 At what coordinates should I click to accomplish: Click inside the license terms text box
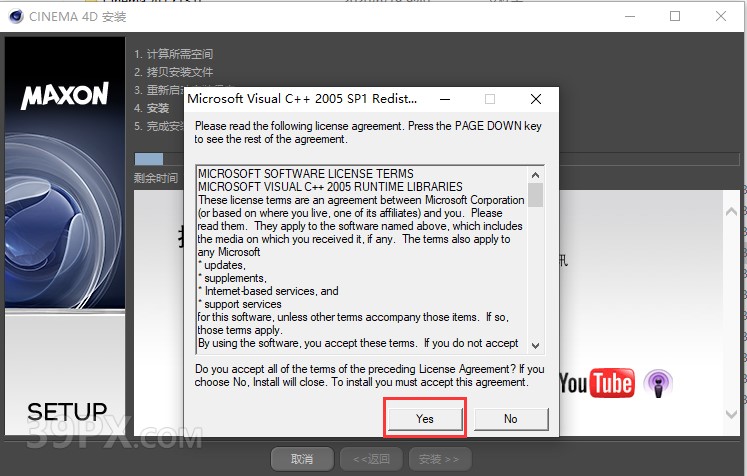tap(360, 260)
